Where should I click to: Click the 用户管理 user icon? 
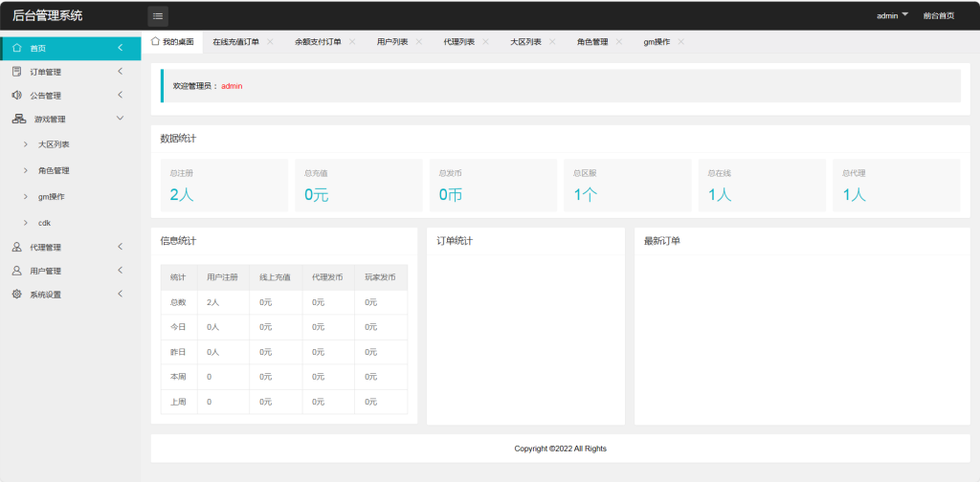[17, 271]
